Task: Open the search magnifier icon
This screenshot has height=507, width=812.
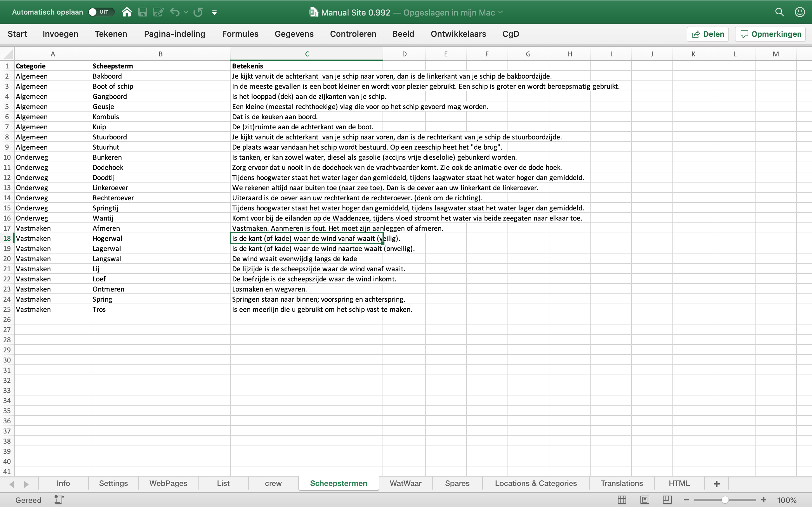Action: 779,12
